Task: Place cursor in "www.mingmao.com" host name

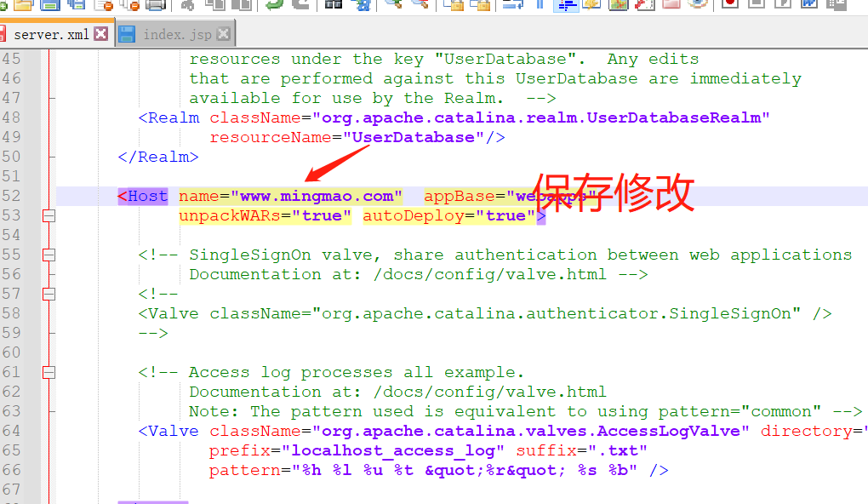Action: coord(317,196)
